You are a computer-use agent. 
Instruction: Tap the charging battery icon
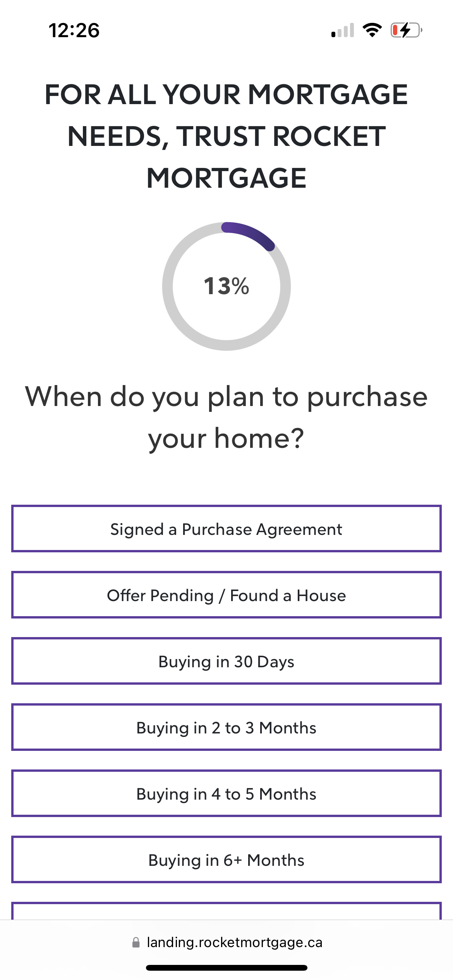tap(406, 30)
